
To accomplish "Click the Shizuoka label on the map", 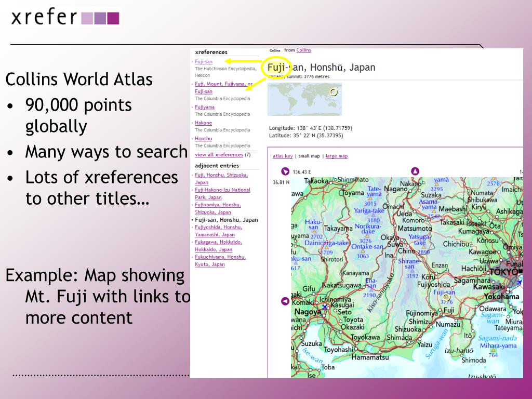I will tap(407, 329).
